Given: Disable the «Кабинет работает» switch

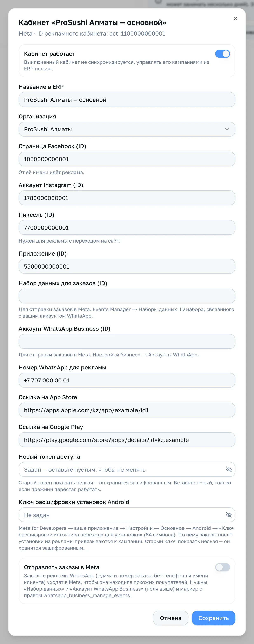Looking at the screenshot, I should click(222, 54).
